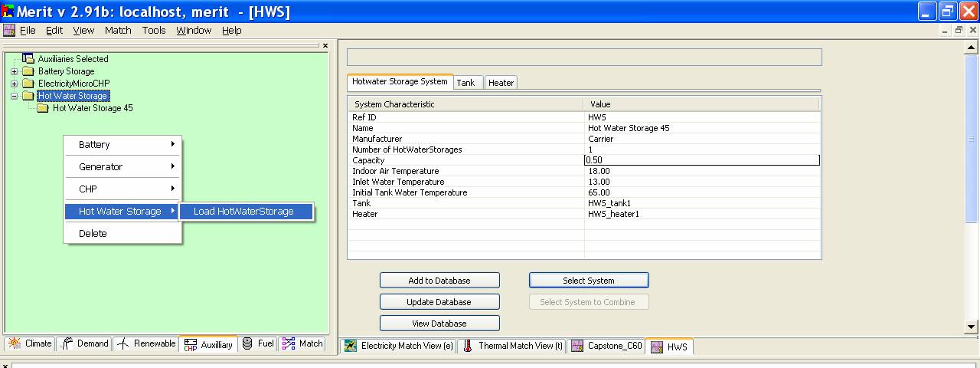Click the Hot Water Storage 45 folder icon
Image resolution: width=980 pixels, height=368 pixels.
[43, 108]
